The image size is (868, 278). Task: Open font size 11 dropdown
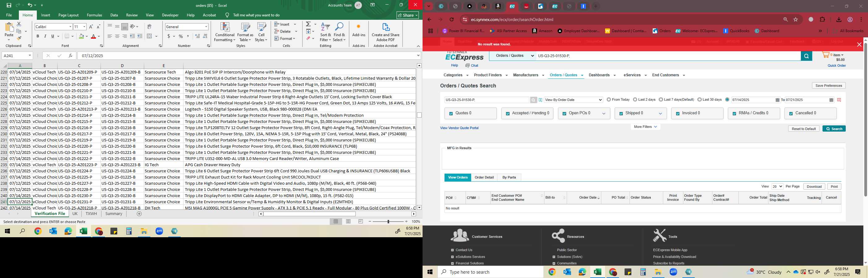pyautogui.click(x=84, y=27)
